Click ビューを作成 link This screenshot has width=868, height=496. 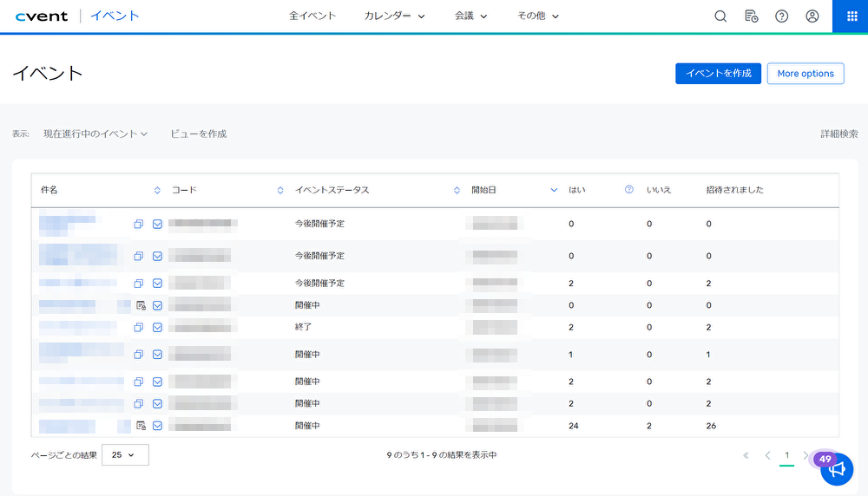click(198, 134)
